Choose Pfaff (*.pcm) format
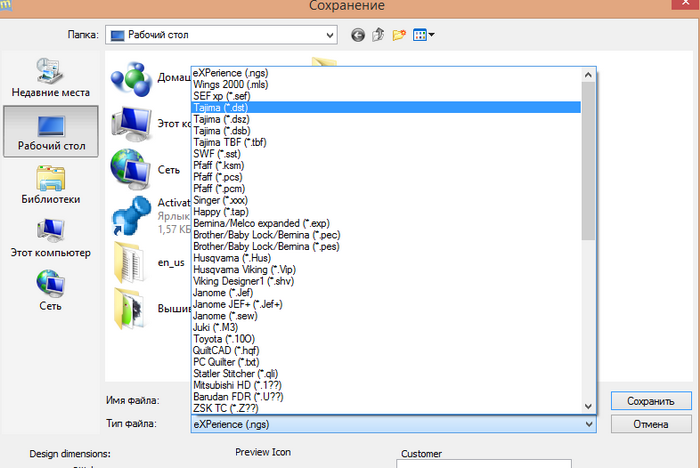This screenshot has width=700, height=468. (x=386, y=189)
